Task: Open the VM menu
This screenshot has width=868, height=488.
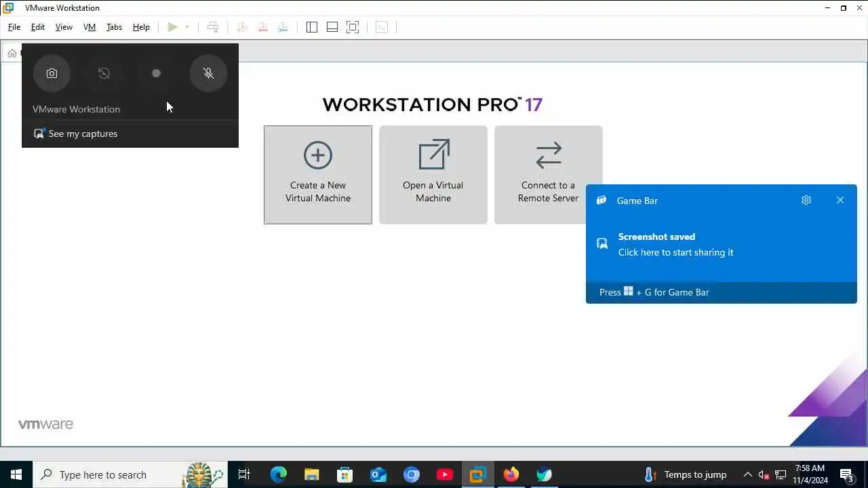Action: click(x=90, y=27)
